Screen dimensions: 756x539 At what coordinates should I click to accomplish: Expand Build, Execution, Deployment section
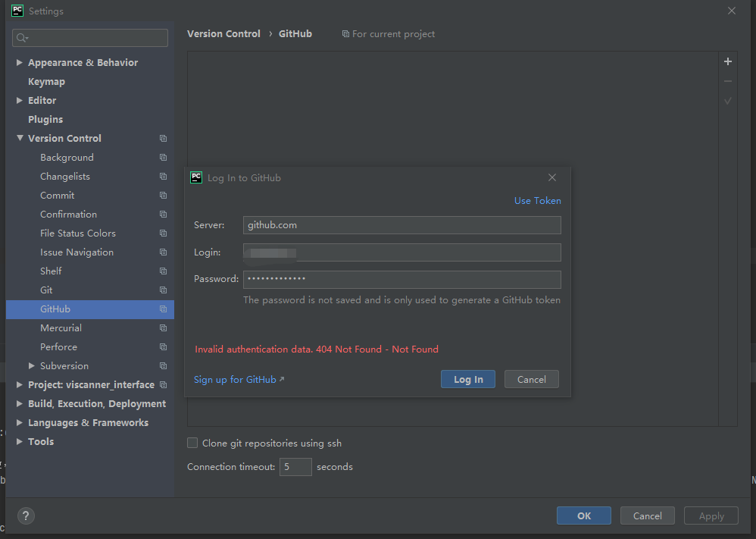pyautogui.click(x=19, y=403)
